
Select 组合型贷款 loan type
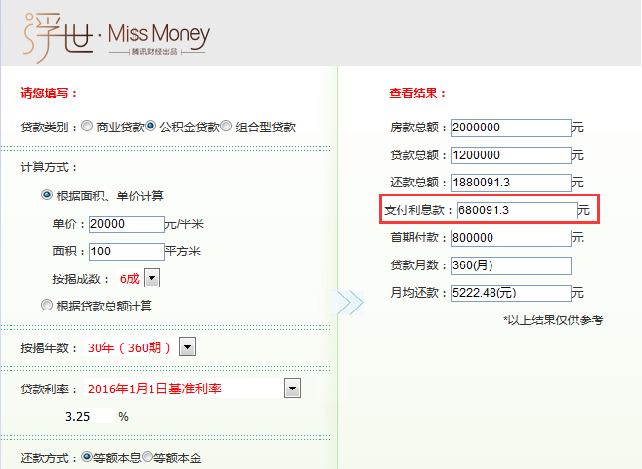click(226, 127)
